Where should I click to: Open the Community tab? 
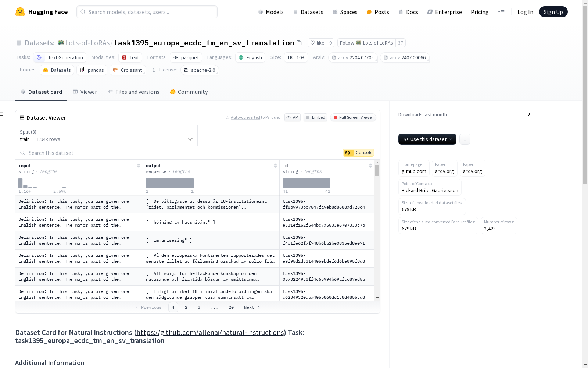(189, 92)
